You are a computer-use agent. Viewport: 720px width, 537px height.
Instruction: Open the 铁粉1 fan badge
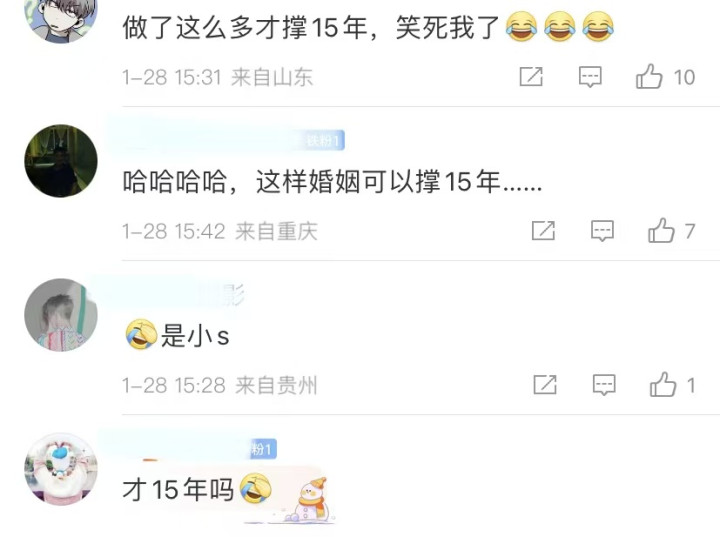pos(325,141)
